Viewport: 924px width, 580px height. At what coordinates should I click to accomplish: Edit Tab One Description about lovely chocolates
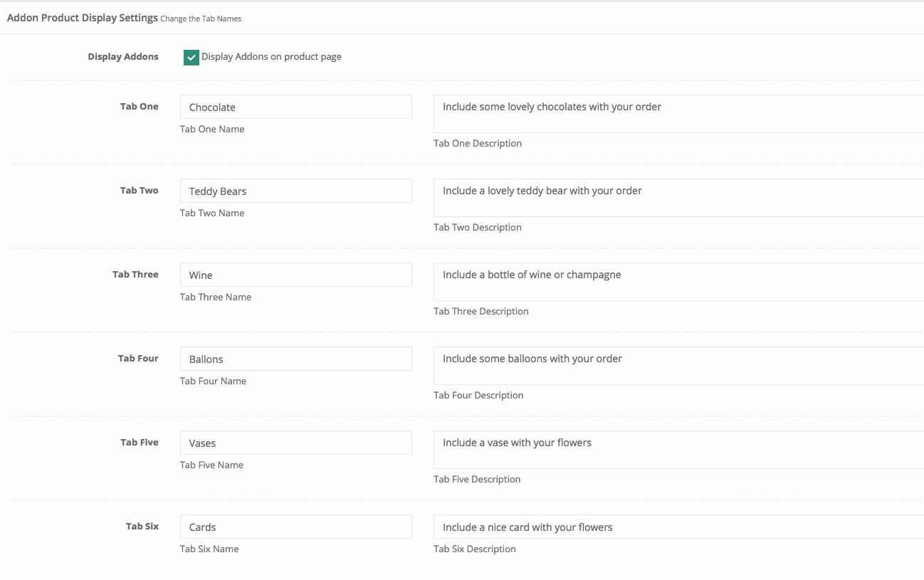678,114
